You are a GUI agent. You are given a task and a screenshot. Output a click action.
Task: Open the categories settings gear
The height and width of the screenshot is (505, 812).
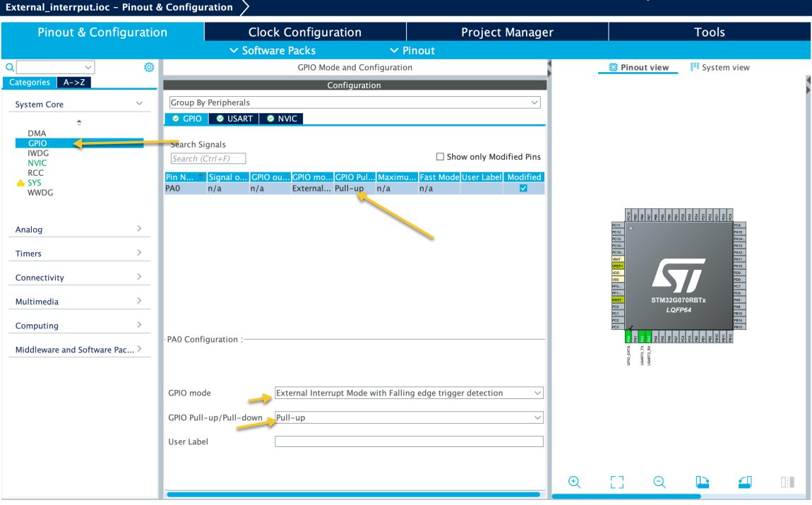149,67
